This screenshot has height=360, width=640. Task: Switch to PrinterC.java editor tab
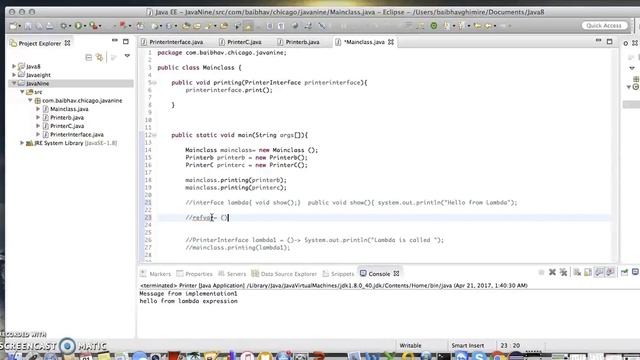click(244, 42)
